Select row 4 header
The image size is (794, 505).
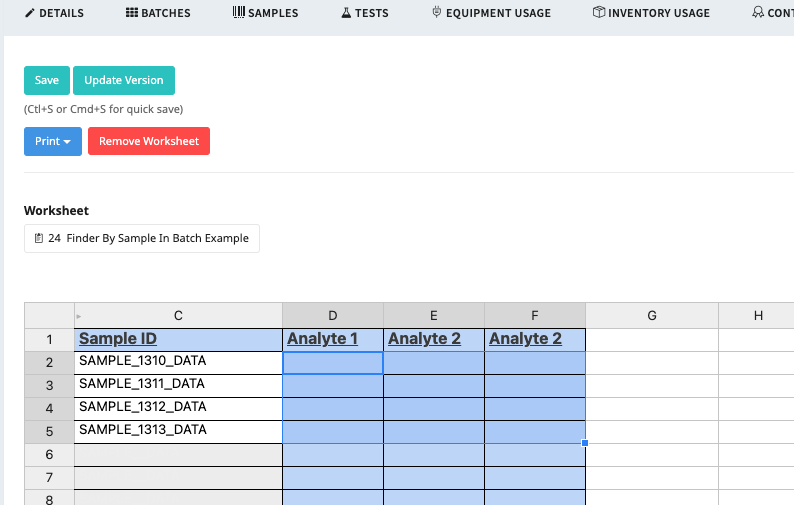(49, 409)
